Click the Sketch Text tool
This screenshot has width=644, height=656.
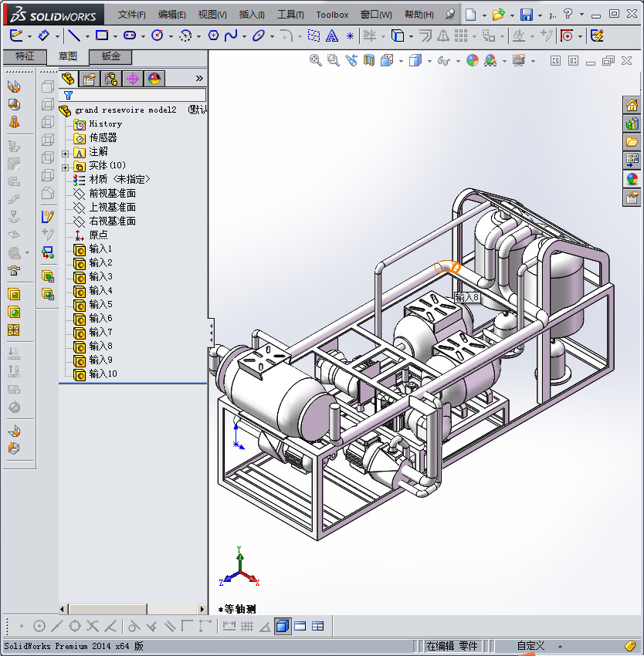pyautogui.click(x=331, y=36)
